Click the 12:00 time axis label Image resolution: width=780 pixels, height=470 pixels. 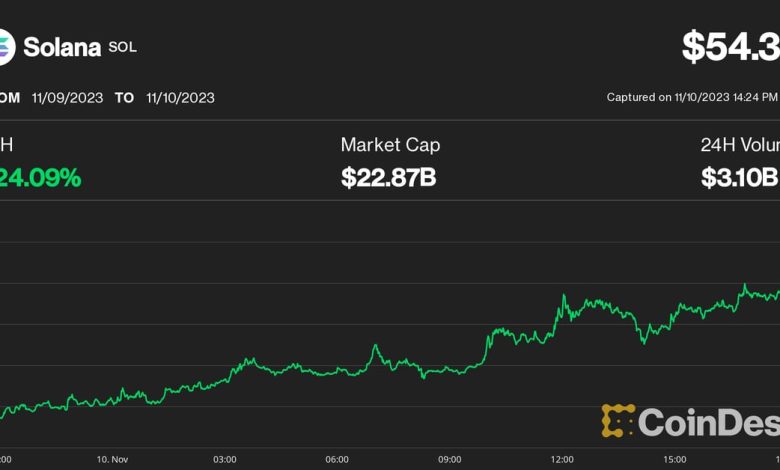[x=562, y=459]
